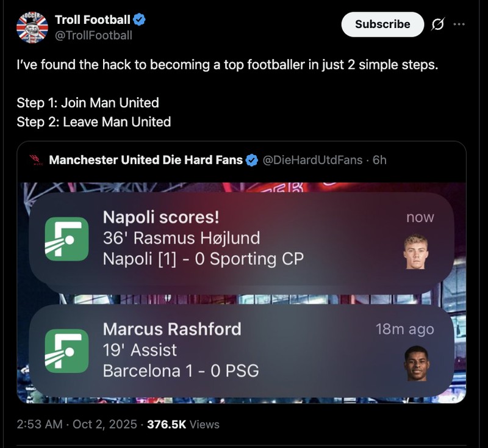The image size is (488, 448).
Task: Click the Manchester United Die Hard Fans avatar
Action: (35, 161)
